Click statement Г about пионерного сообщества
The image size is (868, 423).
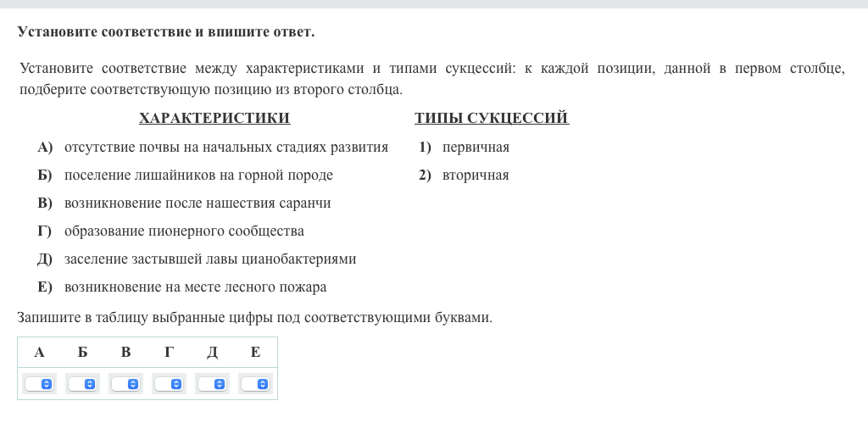click(184, 231)
